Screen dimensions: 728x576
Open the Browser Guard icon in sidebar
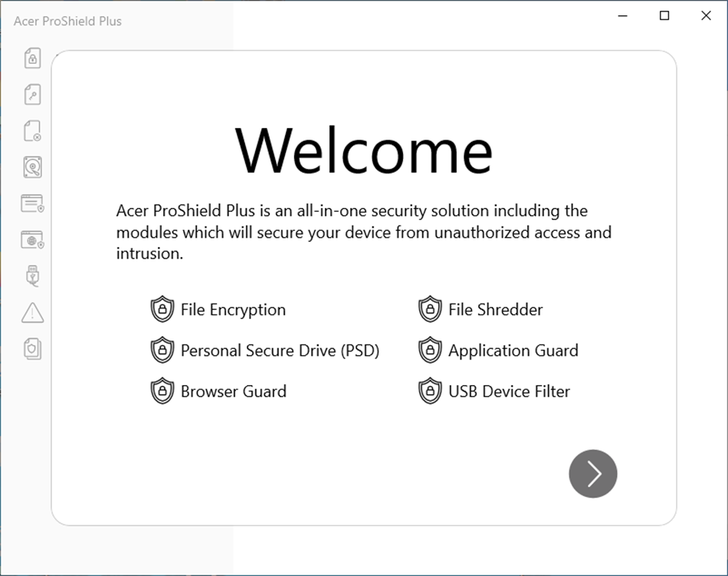(x=31, y=239)
